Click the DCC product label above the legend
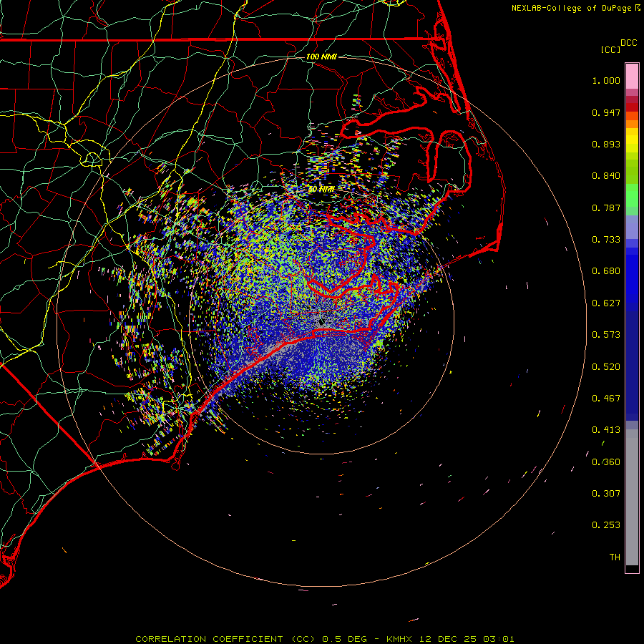 (x=628, y=43)
